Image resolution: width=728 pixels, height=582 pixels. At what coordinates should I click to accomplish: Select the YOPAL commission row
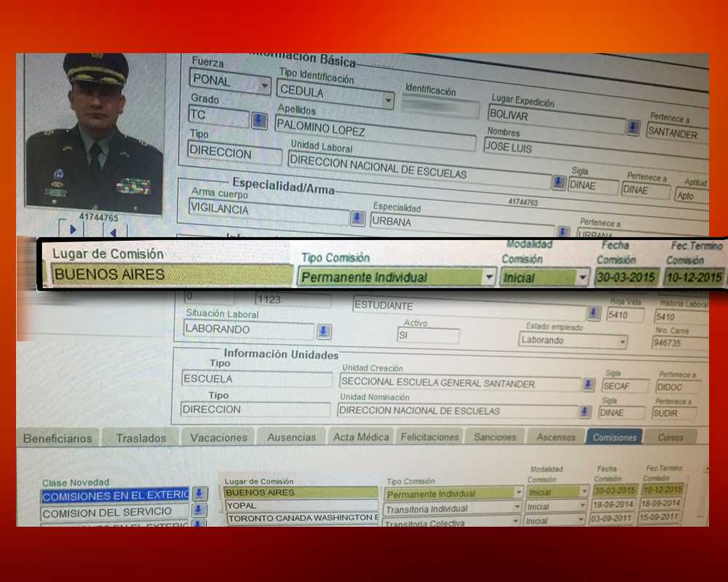coord(302,506)
